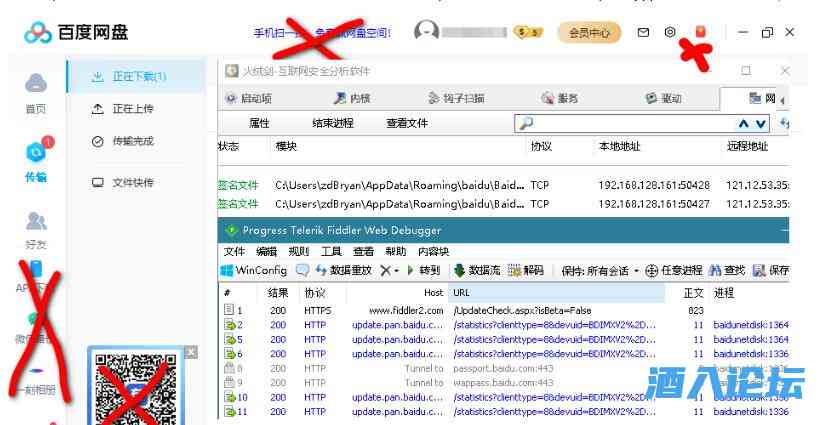
Task: Click the Baidu Netdisk logo
Action: point(76,32)
